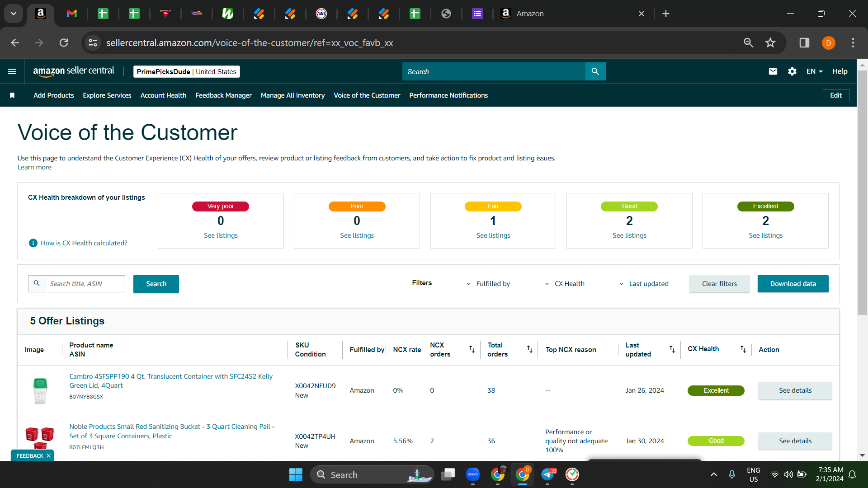Expand the Last updated filter
The image size is (868, 488).
pyautogui.click(x=644, y=284)
